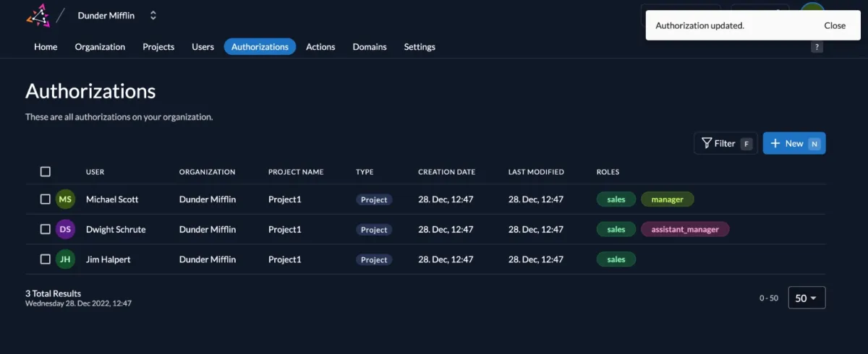Check the Dwight Schrute row checkbox
This screenshot has width=868, height=354.
[46, 230]
